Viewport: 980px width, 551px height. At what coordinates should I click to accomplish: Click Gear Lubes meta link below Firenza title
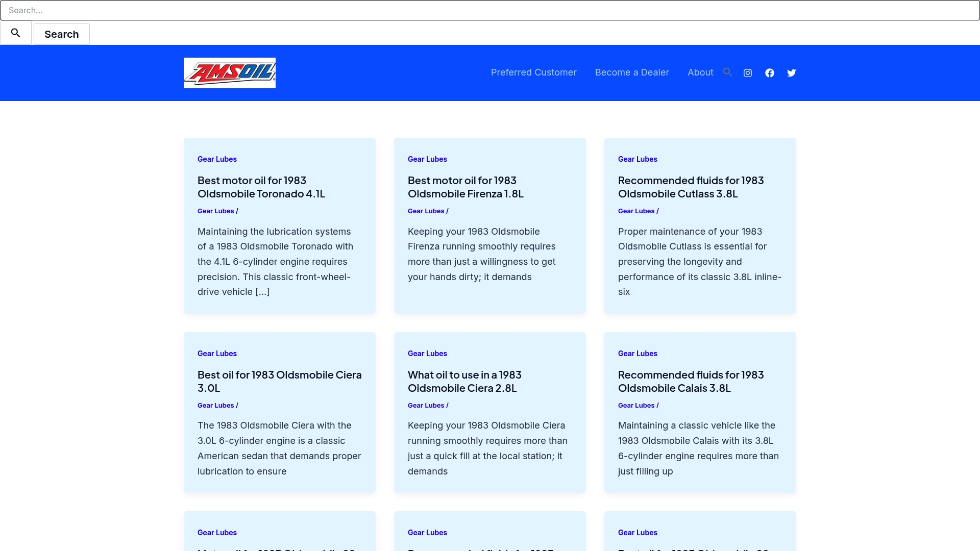pyautogui.click(x=426, y=211)
